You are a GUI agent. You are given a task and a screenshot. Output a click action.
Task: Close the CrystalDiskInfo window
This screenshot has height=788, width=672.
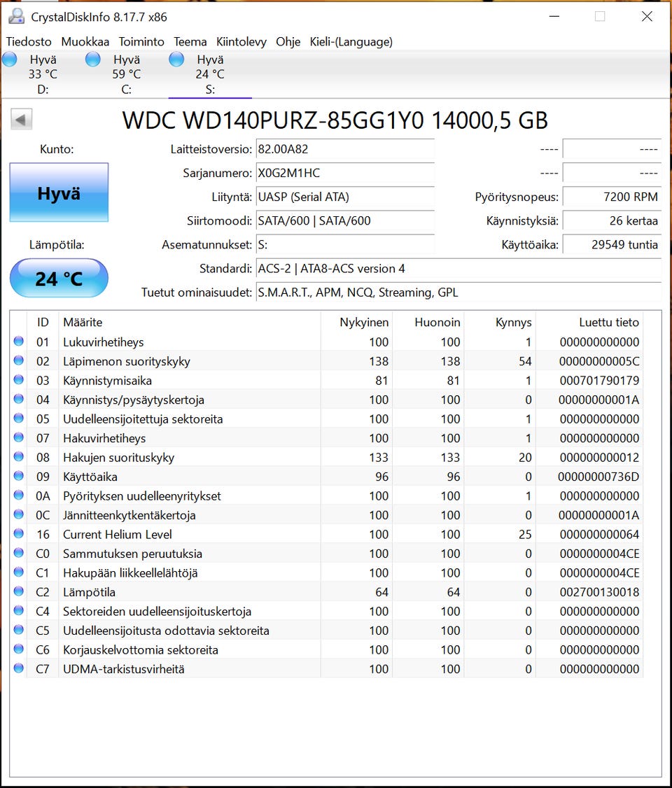pyautogui.click(x=647, y=17)
